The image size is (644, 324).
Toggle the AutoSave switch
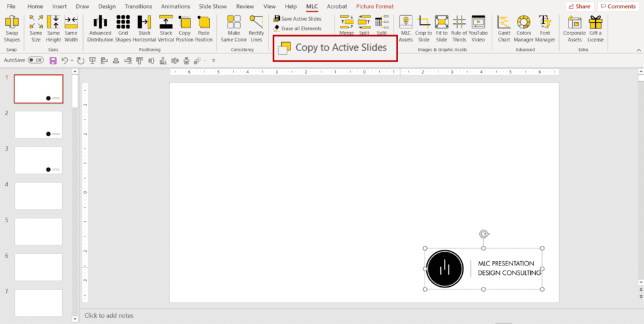(35, 60)
